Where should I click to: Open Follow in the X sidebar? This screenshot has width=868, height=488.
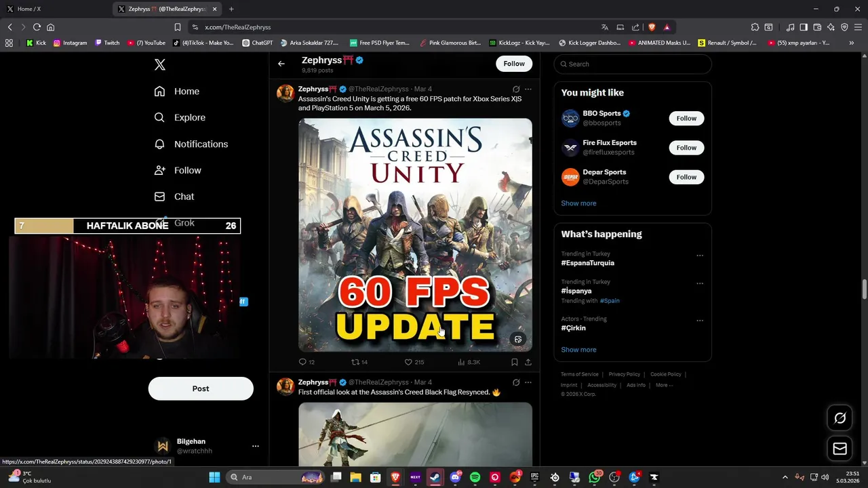pos(178,170)
